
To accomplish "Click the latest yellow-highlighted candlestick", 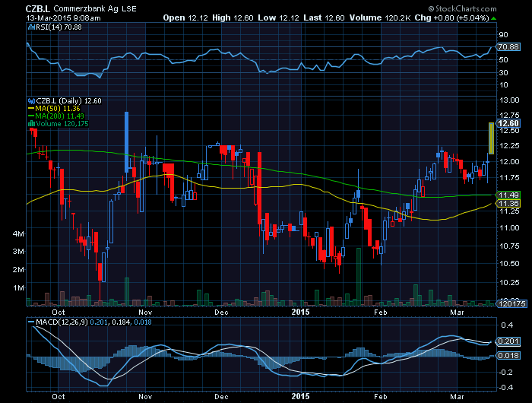I will click(x=491, y=138).
